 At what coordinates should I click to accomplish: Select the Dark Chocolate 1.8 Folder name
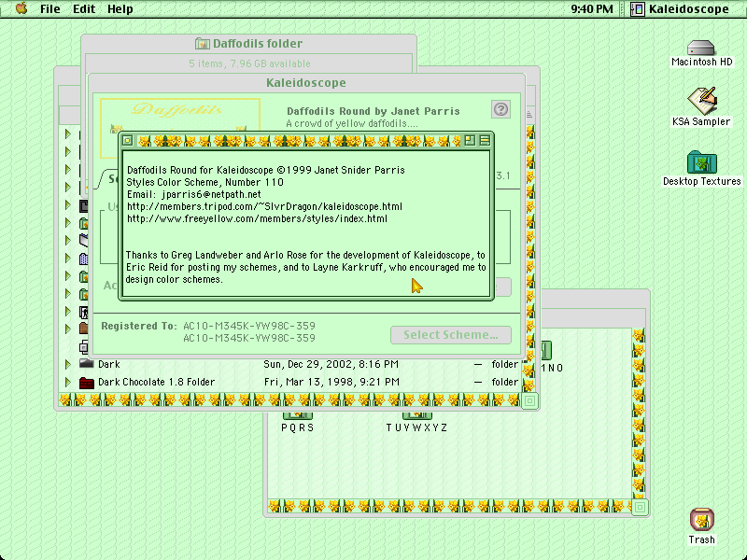156,382
